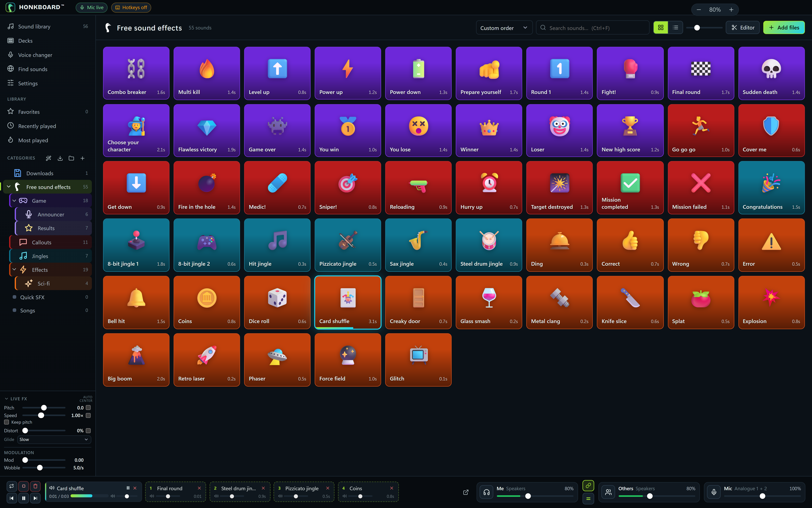Tick the Speed auto center checkbox
This screenshot has width=812, height=508.
click(x=88, y=415)
